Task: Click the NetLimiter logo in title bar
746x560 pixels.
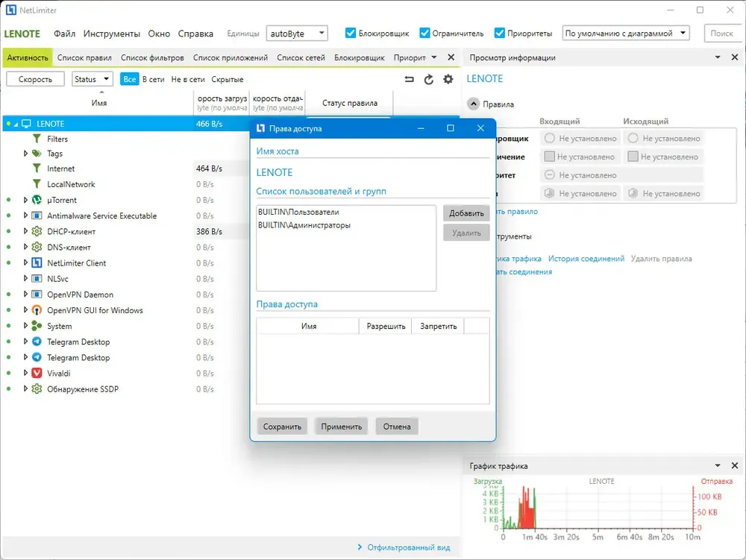Action: [x=11, y=10]
